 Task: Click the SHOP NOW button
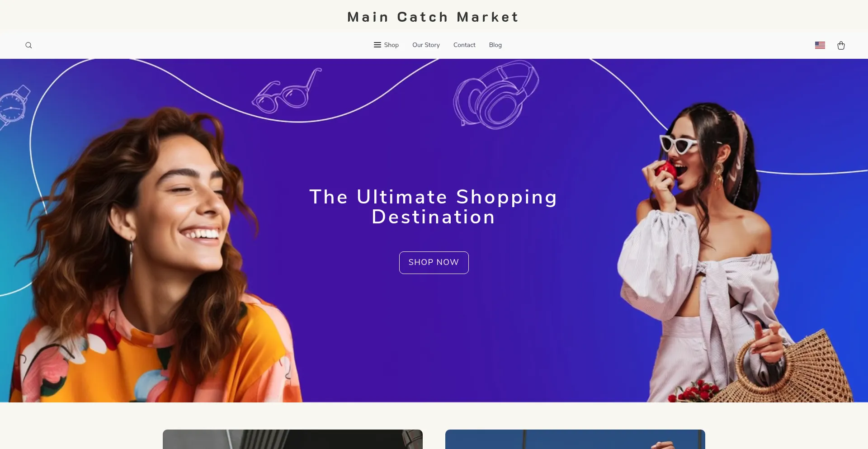pyautogui.click(x=434, y=263)
